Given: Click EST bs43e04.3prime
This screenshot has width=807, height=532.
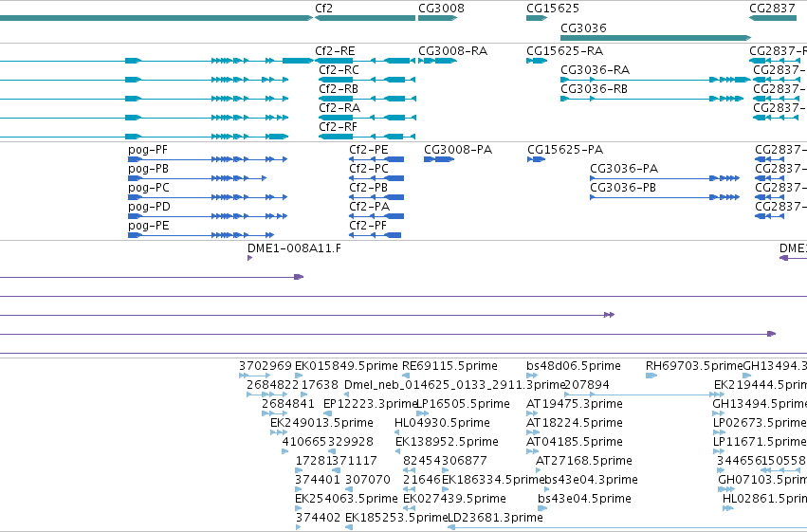Looking at the screenshot, I should (548, 490).
